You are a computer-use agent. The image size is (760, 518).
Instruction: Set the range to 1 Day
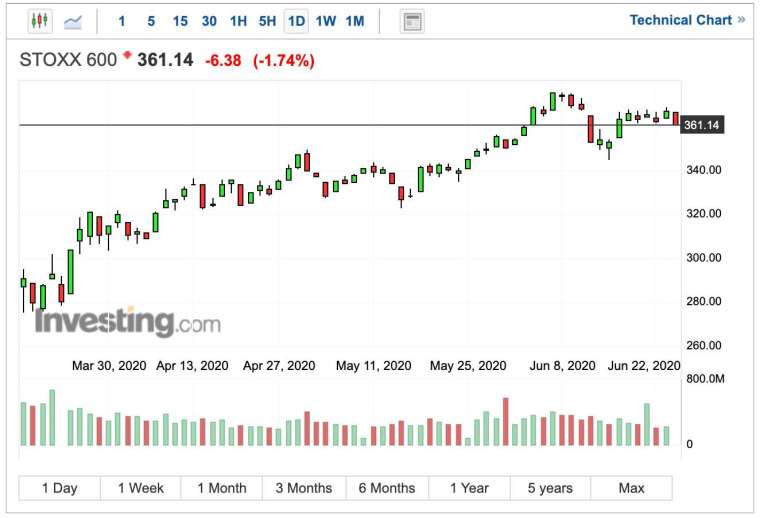coord(60,488)
